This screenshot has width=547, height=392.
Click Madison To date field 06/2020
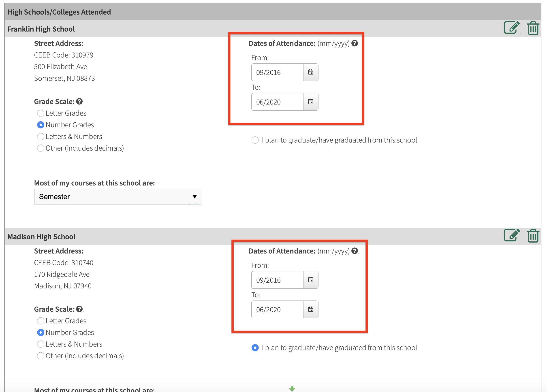[277, 309]
